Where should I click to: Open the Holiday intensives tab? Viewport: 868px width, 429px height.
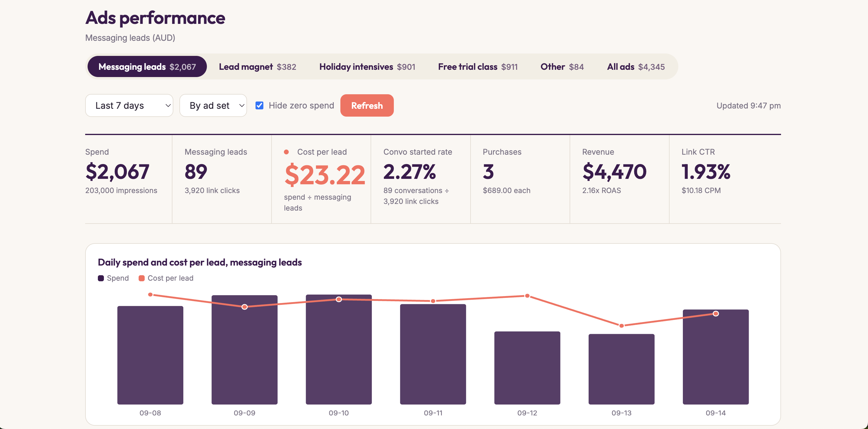click(x=367, y=67)
